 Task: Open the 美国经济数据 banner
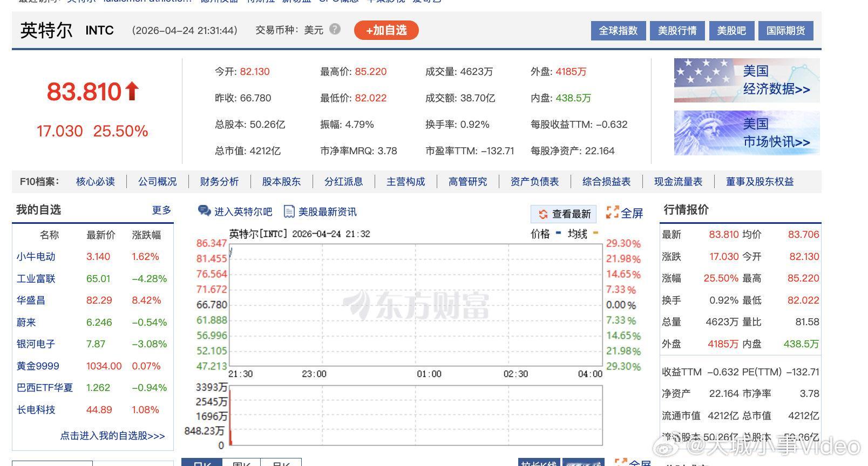coord(747,80)
